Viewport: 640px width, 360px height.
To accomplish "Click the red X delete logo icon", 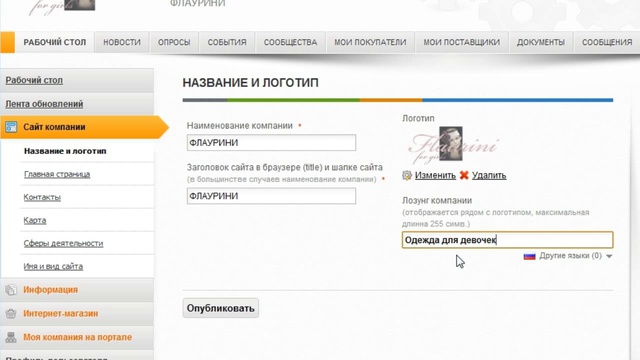I will (x=464, y=176).
